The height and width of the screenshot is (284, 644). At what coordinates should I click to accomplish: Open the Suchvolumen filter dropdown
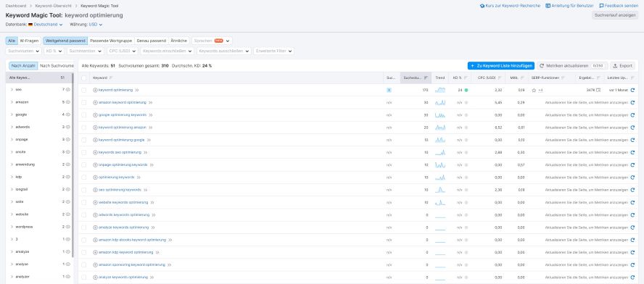[x=23, y=51]
